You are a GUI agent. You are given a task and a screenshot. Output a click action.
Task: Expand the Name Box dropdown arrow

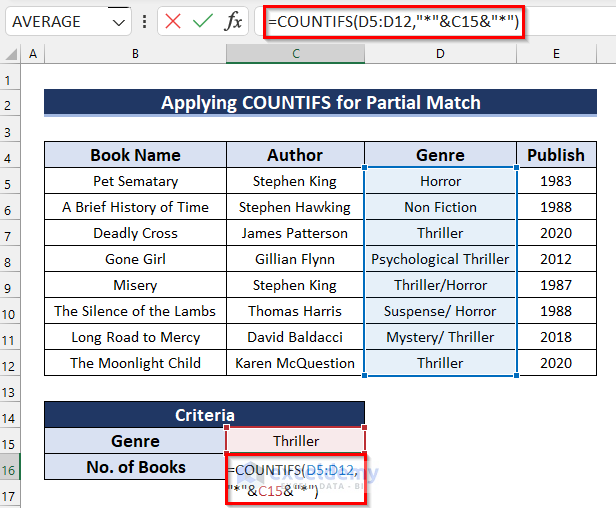[x=119, y=21]
